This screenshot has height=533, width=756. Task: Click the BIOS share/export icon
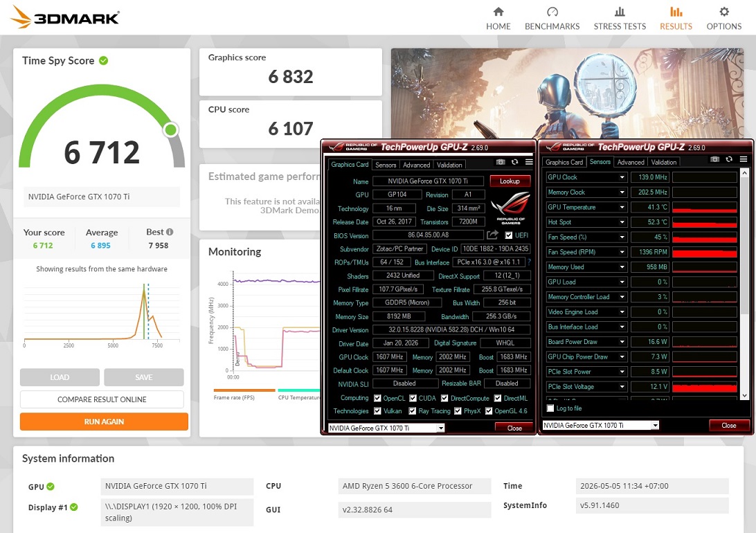pyautogui.click(x=492, y=235)
